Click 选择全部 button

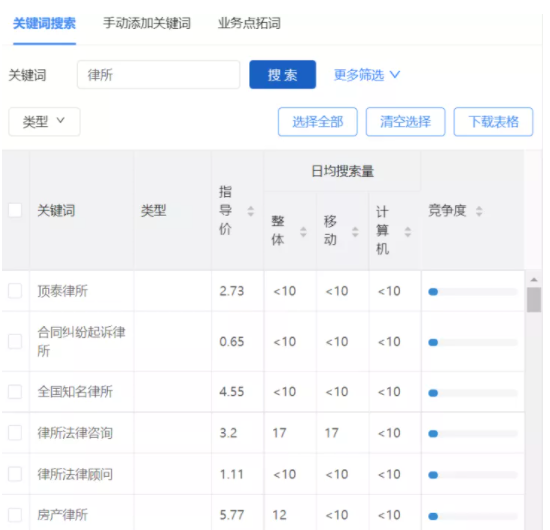coord(318,122)
